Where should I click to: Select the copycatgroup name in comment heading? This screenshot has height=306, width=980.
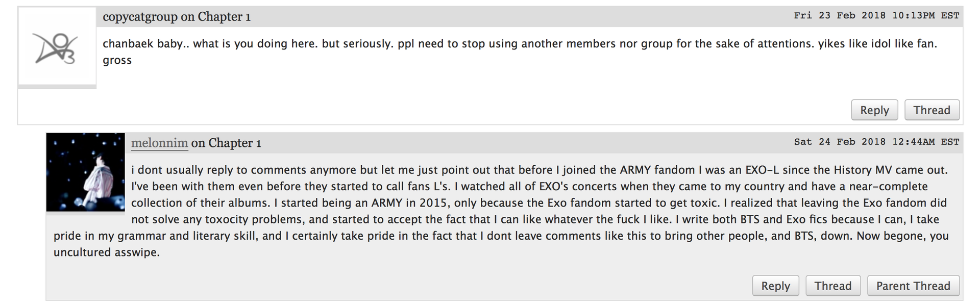pyautogui.click(x=140, y=17)
